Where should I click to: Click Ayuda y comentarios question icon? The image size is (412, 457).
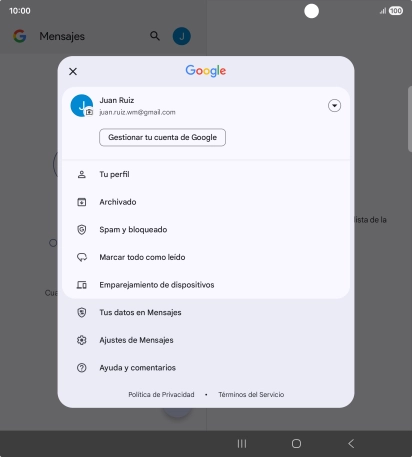pyautogui.click(x=82, y=368)
